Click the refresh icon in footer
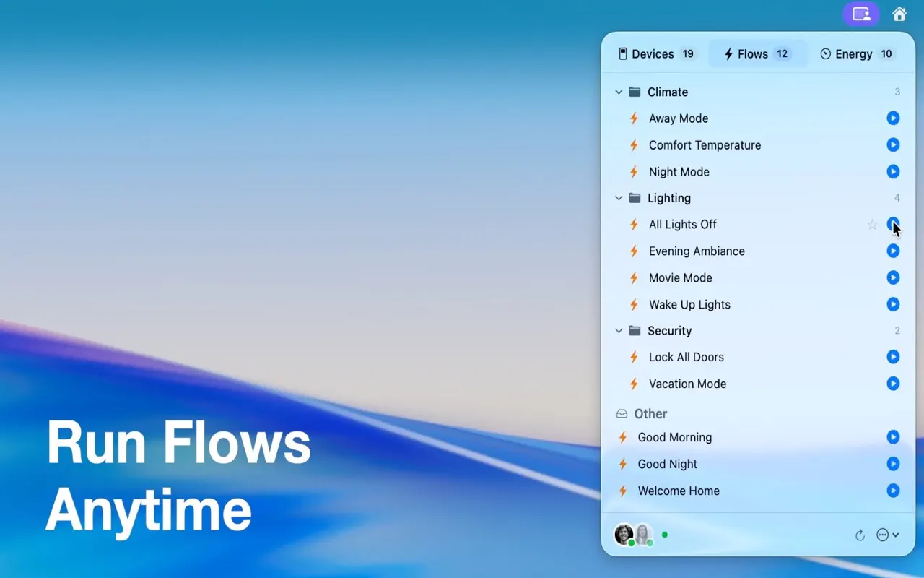 (x=860, y=535)
